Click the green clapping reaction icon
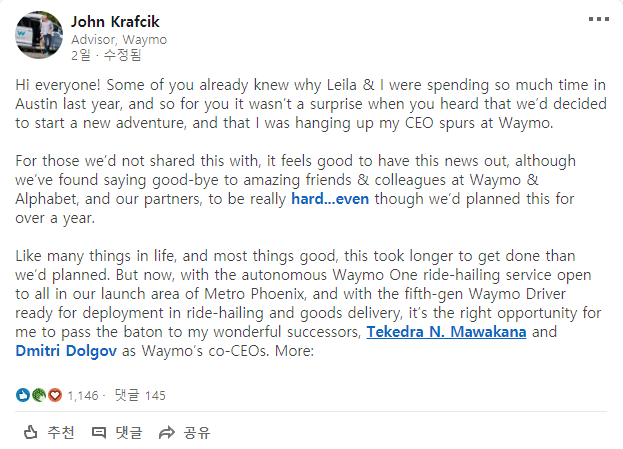 (39, 395)
